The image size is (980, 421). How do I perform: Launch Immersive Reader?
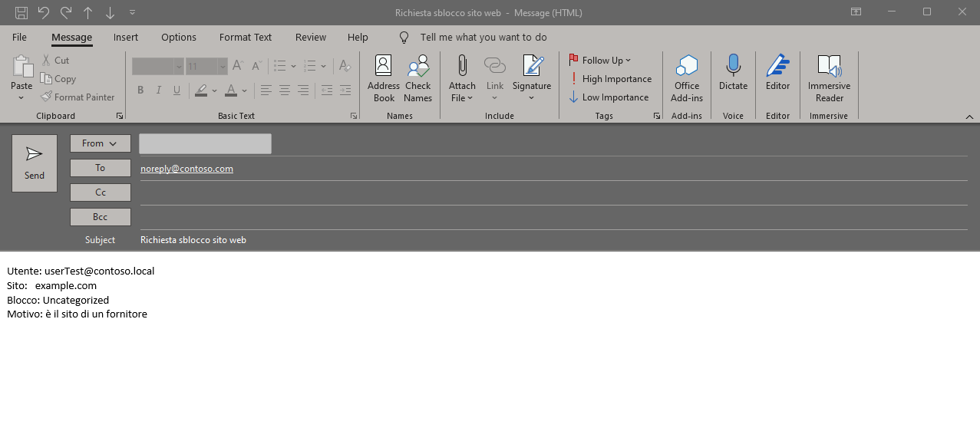829,78
